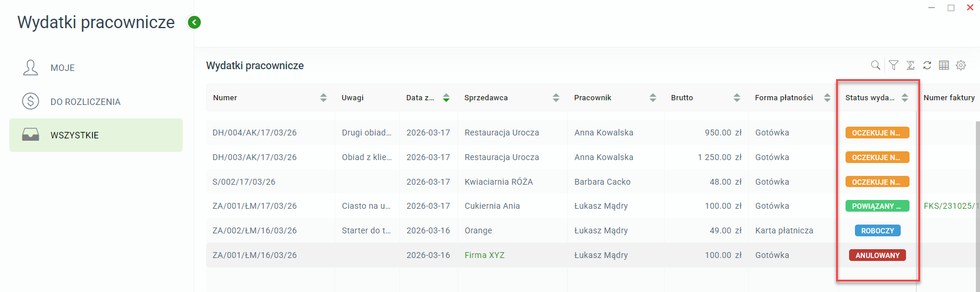Screen dimensions: 980x292
Task: Click the blue ROBOCZY status badge
Action: [x=877, y=230]
